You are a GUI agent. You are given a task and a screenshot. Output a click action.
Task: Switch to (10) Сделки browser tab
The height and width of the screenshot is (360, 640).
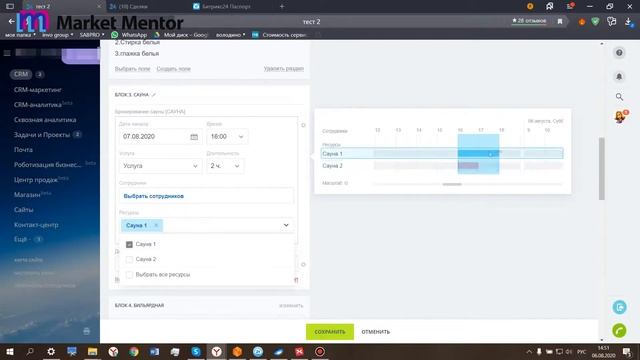pos(133,7)
